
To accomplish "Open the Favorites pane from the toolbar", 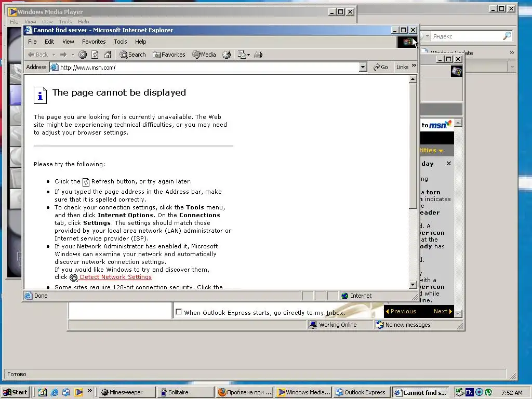I will click(169, 55).
